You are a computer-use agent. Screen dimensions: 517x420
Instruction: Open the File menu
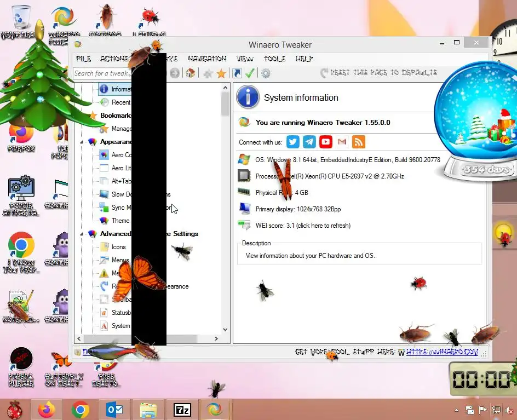(83, 59)
